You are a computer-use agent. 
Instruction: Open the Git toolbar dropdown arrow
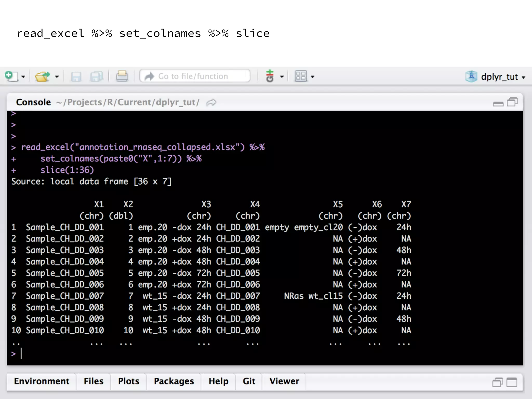pos(282,77)
